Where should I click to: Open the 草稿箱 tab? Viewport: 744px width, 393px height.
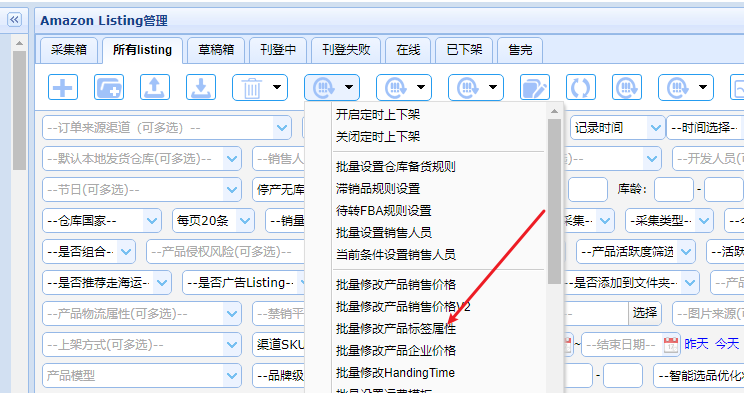coord(216,50)
